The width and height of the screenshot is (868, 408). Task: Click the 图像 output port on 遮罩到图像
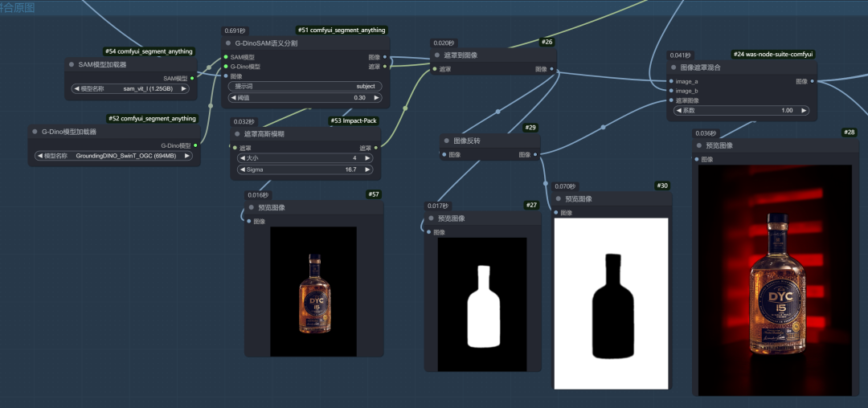coord(552,69)
